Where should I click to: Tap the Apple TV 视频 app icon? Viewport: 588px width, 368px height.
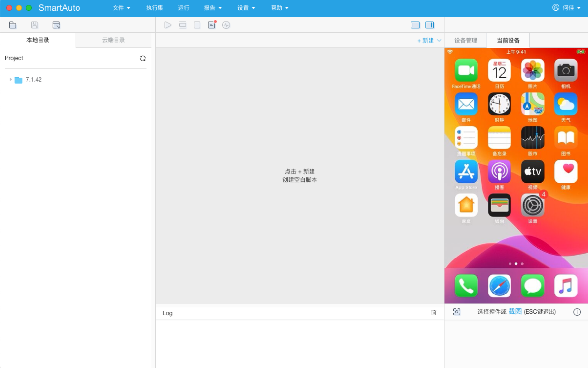click(x=533, y=172)
